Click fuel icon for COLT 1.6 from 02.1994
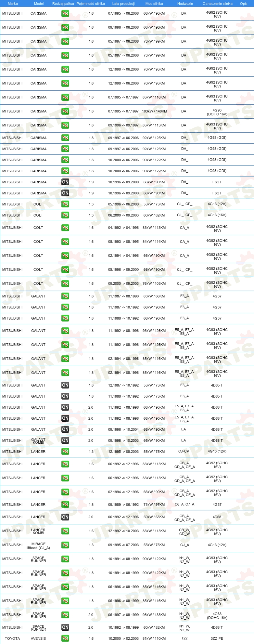Screen dimensions: 254x644 pyautogui.click(x=65, y=256)
